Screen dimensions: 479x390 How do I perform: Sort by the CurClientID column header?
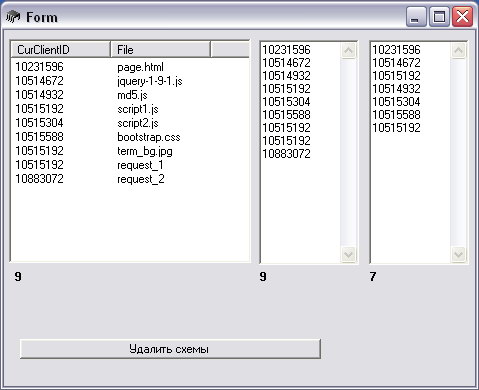[x=61, y=50]
